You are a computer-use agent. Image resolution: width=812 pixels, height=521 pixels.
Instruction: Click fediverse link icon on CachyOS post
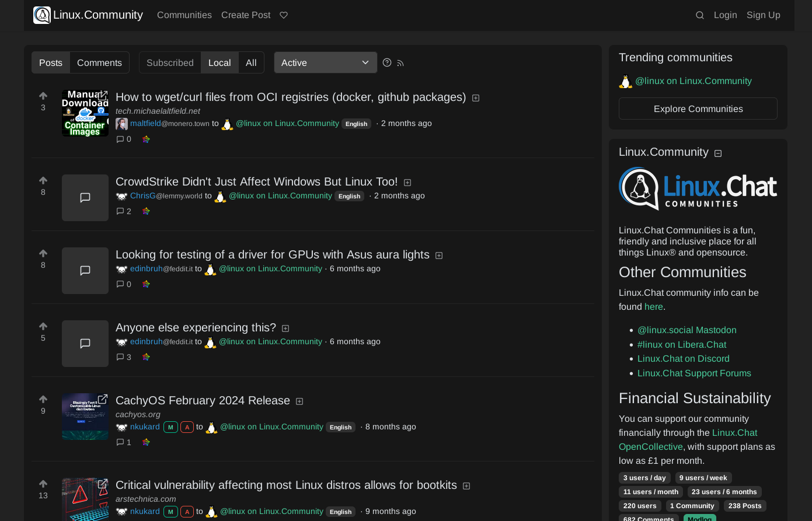pyautogui.click(x=147, y=442)
